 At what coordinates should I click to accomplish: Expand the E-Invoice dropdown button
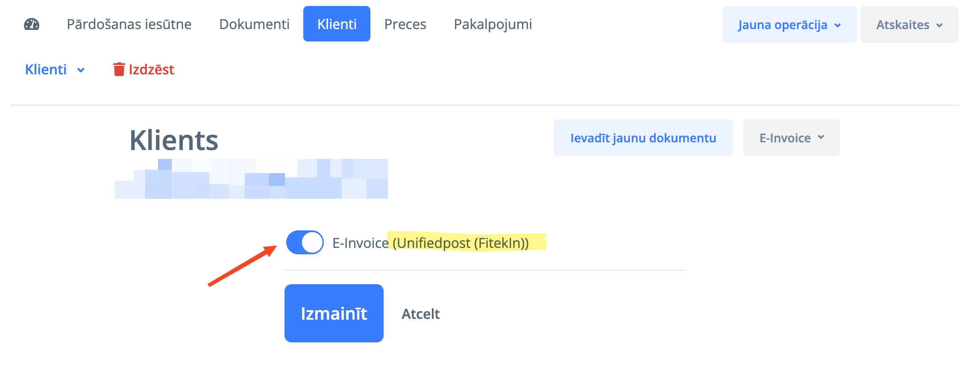(x=791, y=138)
